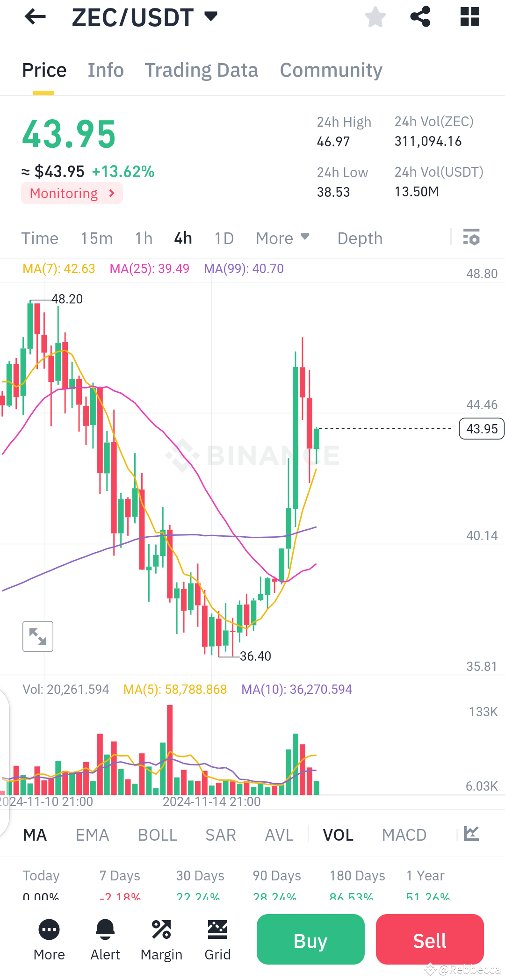Open the share options
505x980 pixels.
[419, 17]
